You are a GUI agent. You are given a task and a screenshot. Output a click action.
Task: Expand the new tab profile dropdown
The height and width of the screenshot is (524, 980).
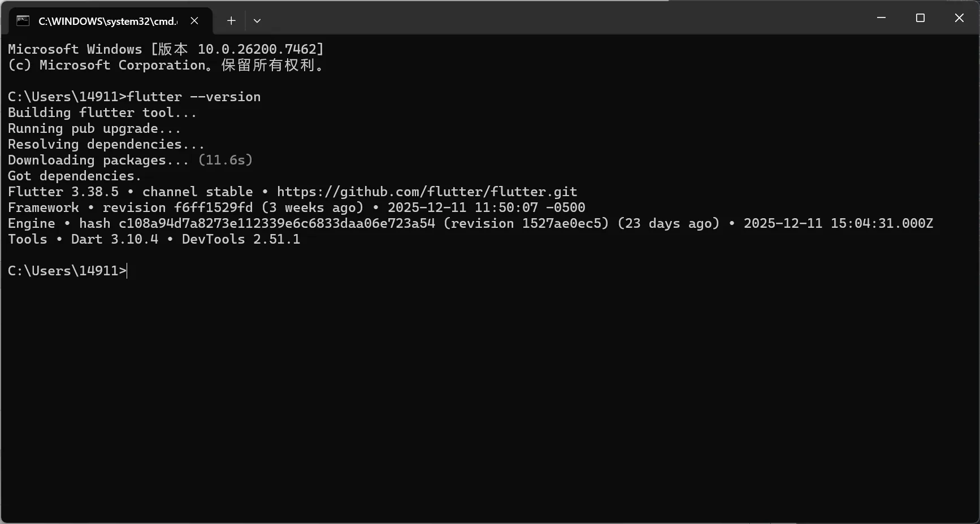pyautogui.click(x=257, y=21)
